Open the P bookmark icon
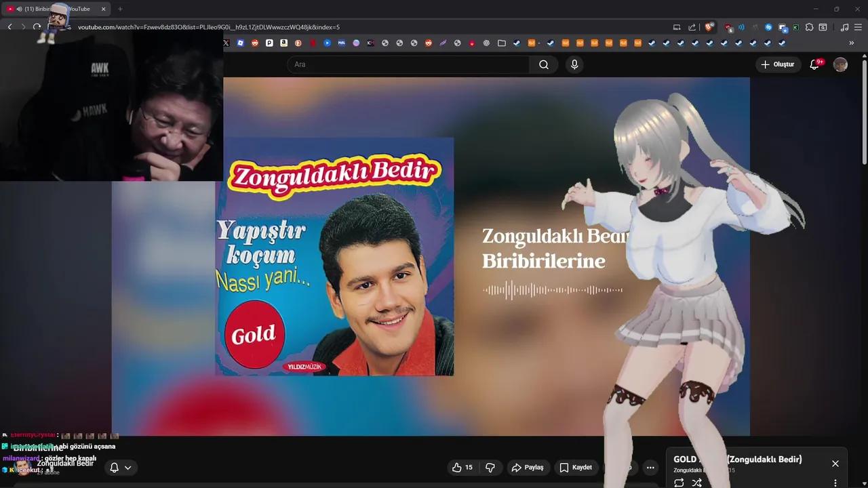 [x=269, y=43]
